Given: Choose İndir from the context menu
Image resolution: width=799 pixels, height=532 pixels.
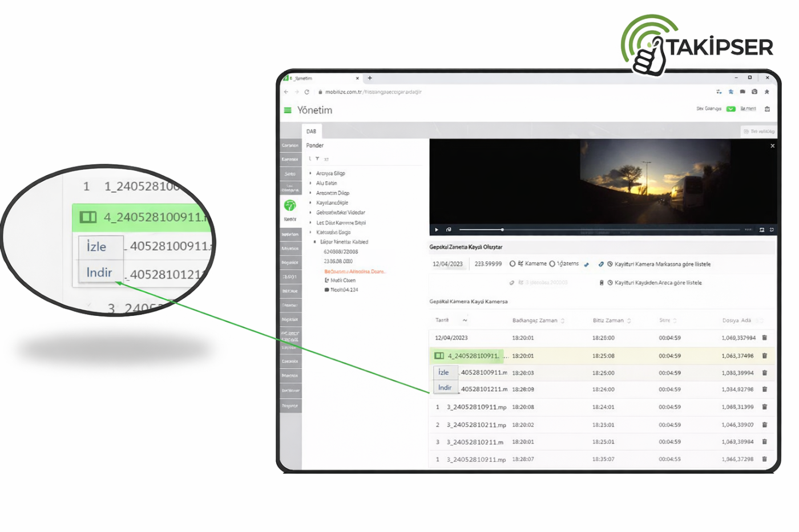Looking at the screenshot, I should pyautogui.click(x=445, y=388).
